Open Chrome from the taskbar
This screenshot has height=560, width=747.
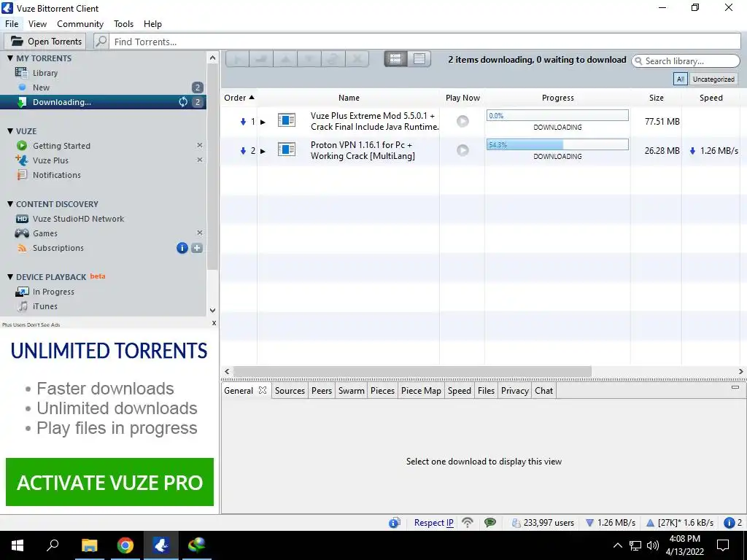pyautogui.click(x=125, y=545)
